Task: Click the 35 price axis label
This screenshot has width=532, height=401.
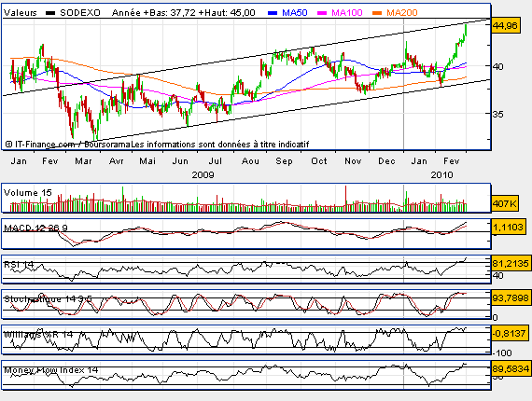Action: (x=498, y=114)
